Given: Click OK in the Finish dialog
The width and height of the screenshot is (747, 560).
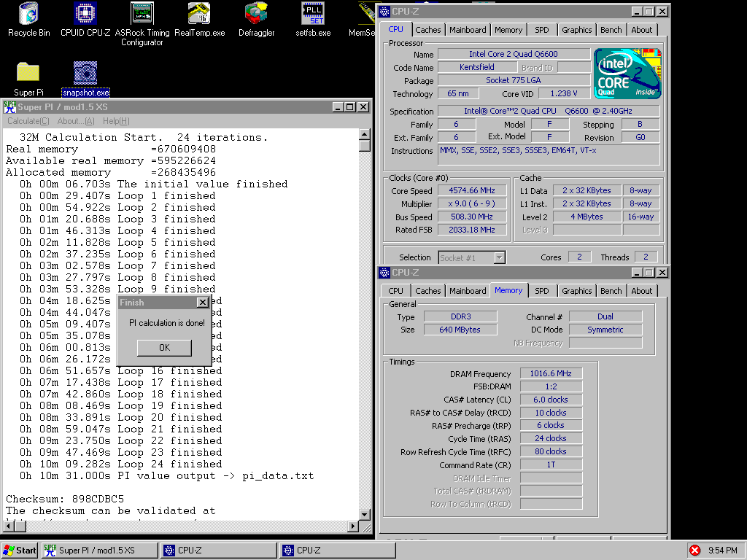Looking at the screenshot, I should coord(164,348).
